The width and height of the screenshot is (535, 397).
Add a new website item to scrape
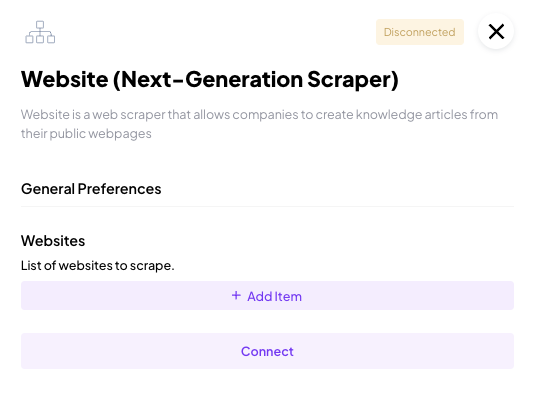(268, 296)
